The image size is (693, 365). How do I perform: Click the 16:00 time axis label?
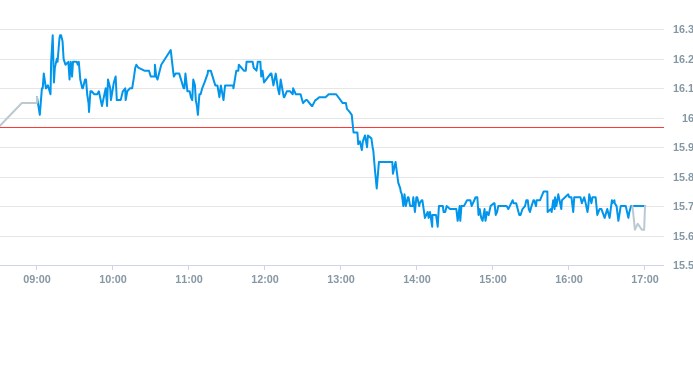pos(569,279)
